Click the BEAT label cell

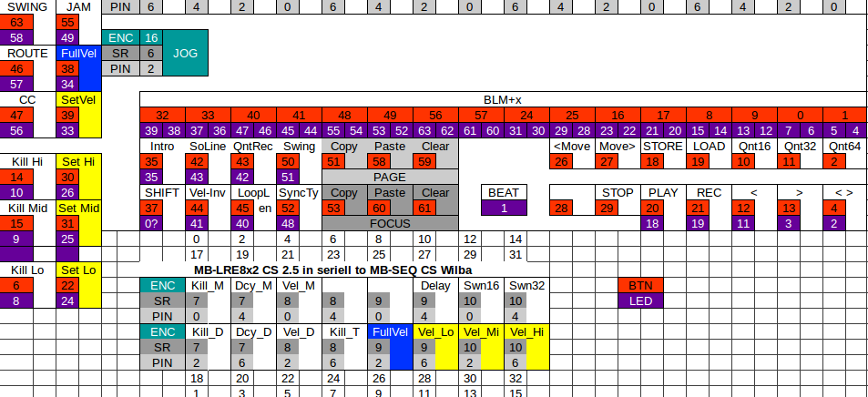point(504,193)
